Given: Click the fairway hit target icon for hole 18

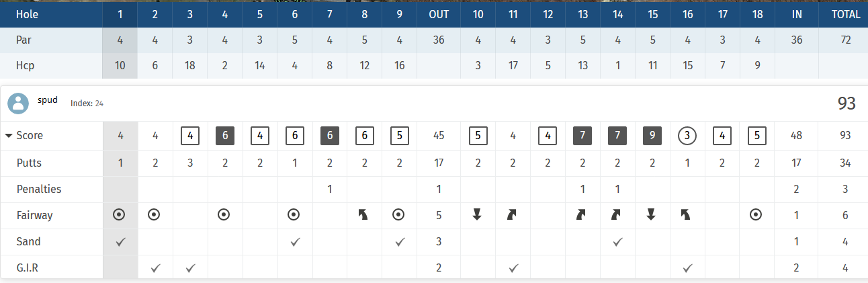Looking at the screenshot, I should 756,215.
